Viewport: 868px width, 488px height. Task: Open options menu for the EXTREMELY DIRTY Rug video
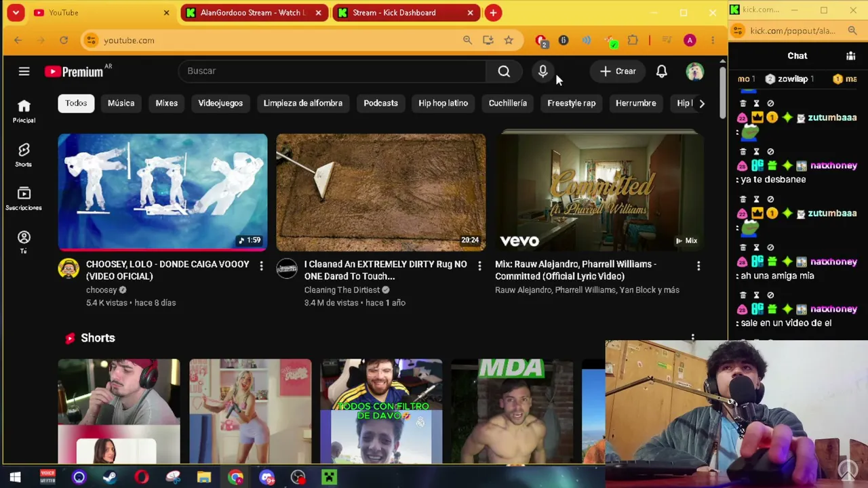479,266
